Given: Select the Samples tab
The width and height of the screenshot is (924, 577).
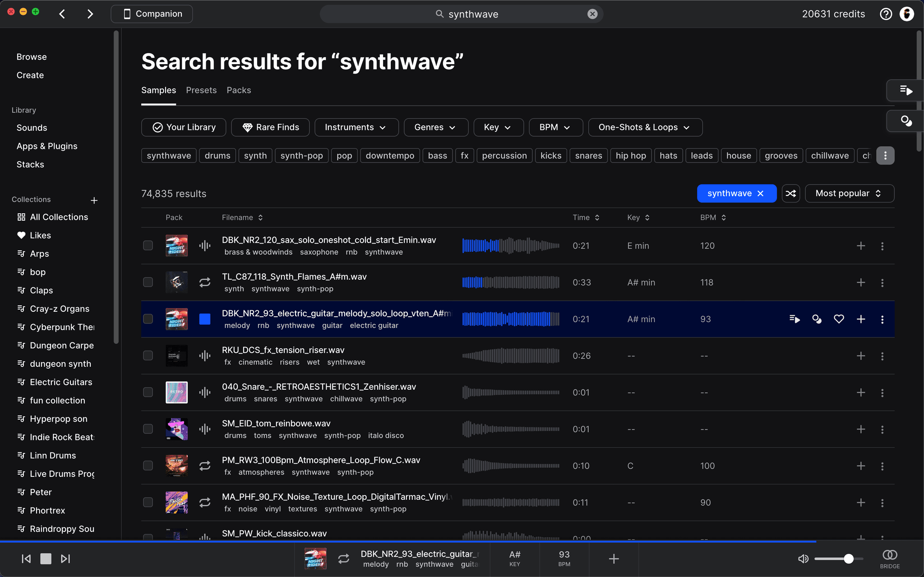Looking at the screenshot, I should click(x=158, y=90).
